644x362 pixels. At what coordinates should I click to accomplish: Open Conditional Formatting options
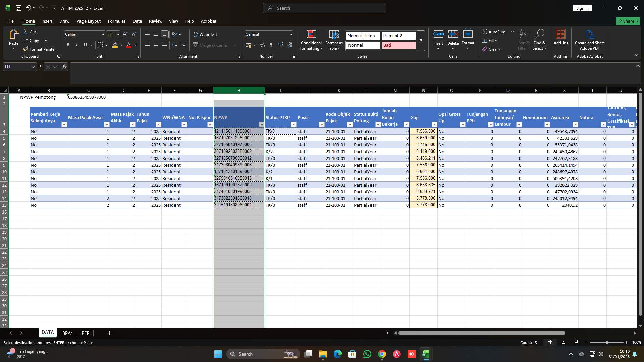pyautogui.click(x=311, y=40)
